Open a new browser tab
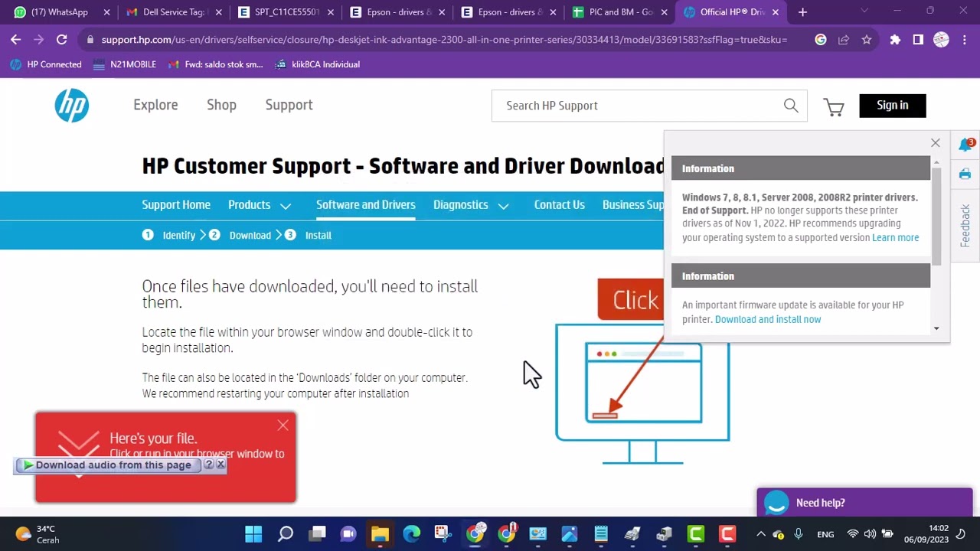The width and height of the screenshot is (980, 551). tap(802, 12)
